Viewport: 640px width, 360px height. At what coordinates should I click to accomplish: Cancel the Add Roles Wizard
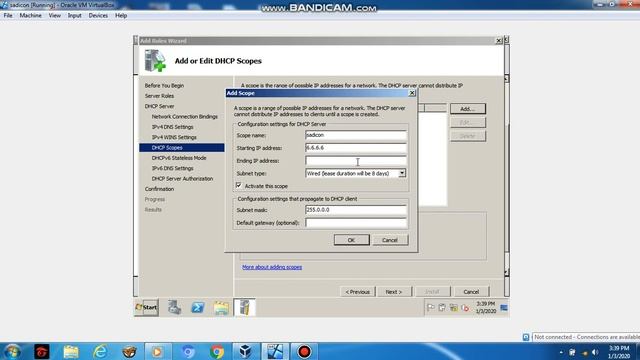coord(471,292)
